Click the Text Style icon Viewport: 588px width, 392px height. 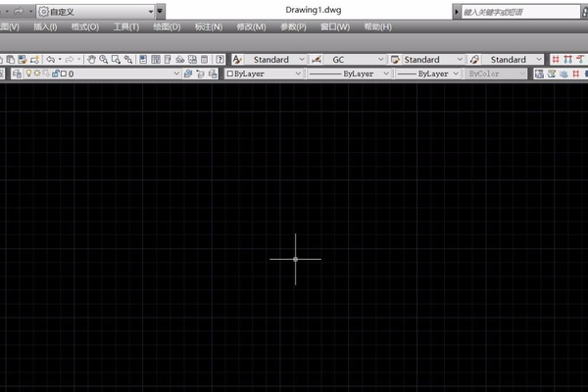[237, 59]
